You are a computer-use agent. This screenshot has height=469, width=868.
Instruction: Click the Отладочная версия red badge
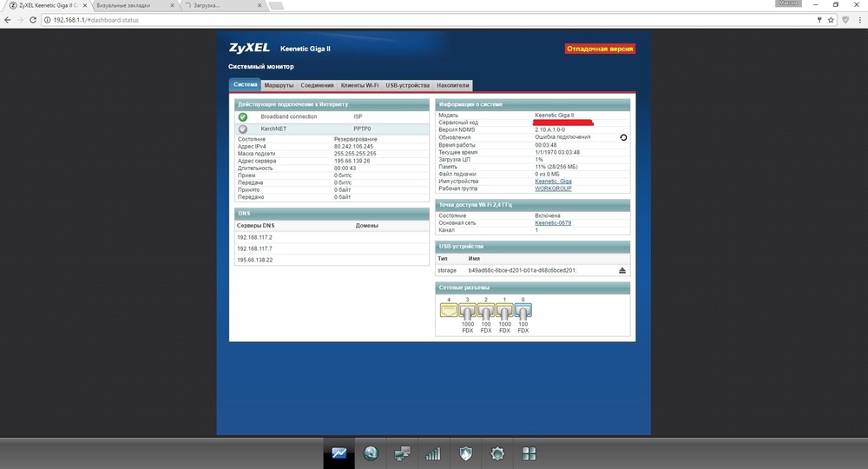600,49
